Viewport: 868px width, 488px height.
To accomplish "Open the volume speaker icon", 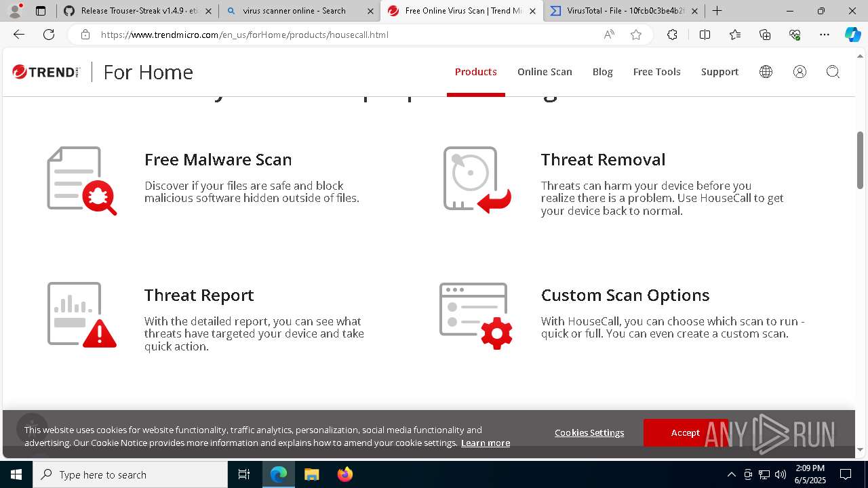I will [781, 474].
